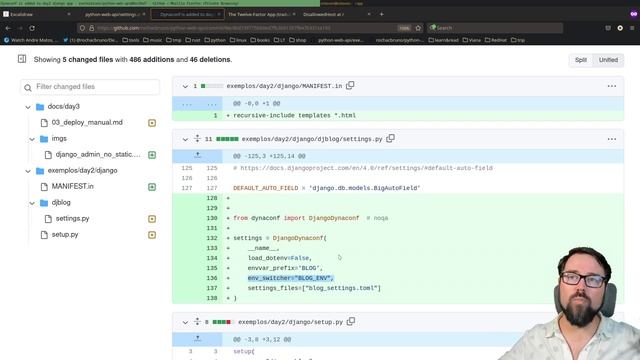This screenshot has width=640, height=360.
Task: Open exemplos/day2/django/MANIFEST.in file link
Action: (x=284, y=86)
